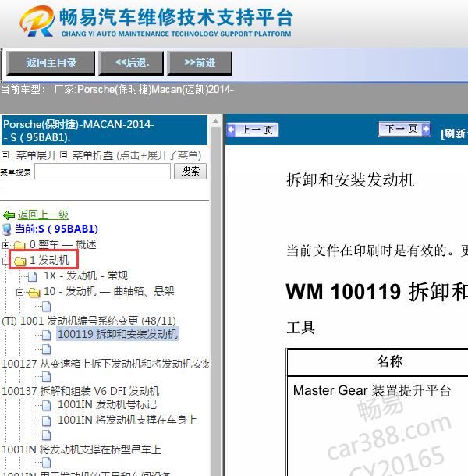Collapse the 1 发动机 node

coord(5,261)
